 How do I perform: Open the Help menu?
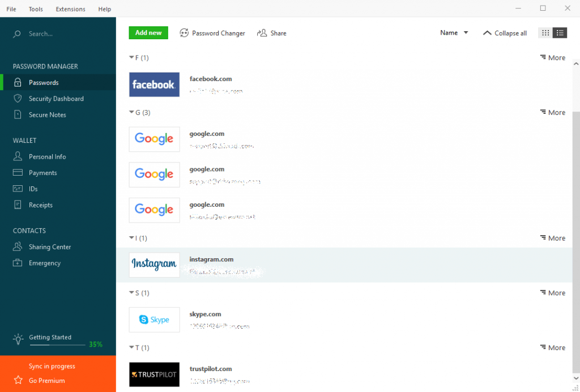click(104, 9)
